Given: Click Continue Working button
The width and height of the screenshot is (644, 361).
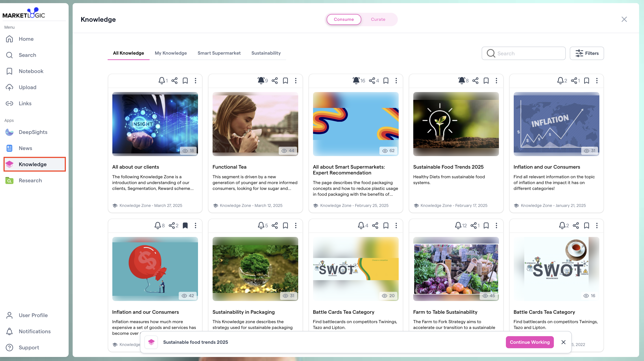Looking at the screenshot, I should tap(529, 342).
